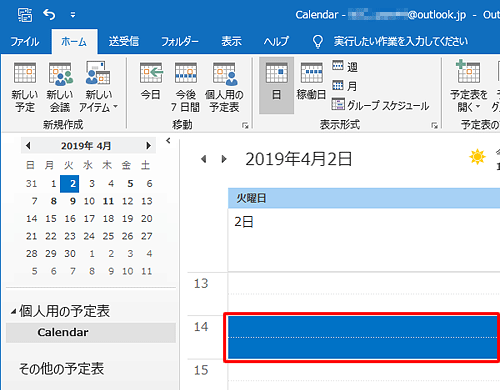Jump to Today (今日) in the calendar

[x=151, y=82]
